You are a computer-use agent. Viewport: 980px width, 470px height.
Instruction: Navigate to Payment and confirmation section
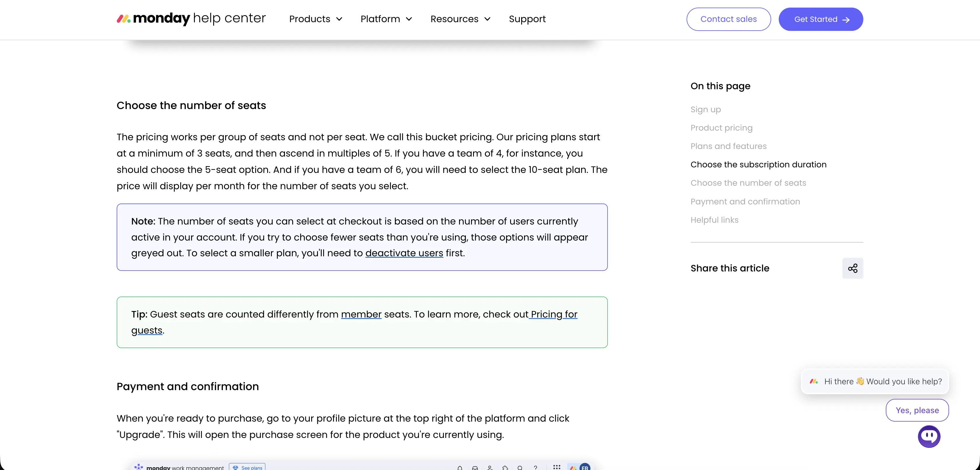click(745, 201)
